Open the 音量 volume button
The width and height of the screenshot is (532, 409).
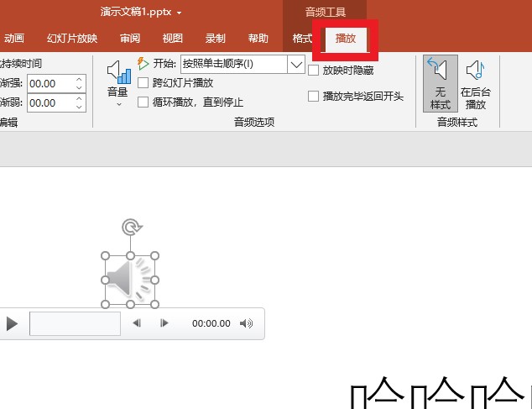118,82
